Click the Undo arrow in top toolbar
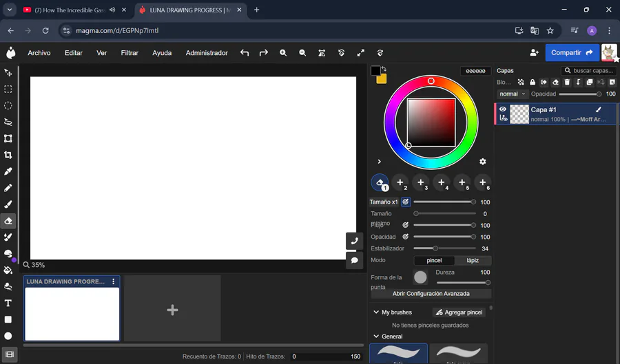The width and height of the screenshot is (620, 364). tap(245, 52)
